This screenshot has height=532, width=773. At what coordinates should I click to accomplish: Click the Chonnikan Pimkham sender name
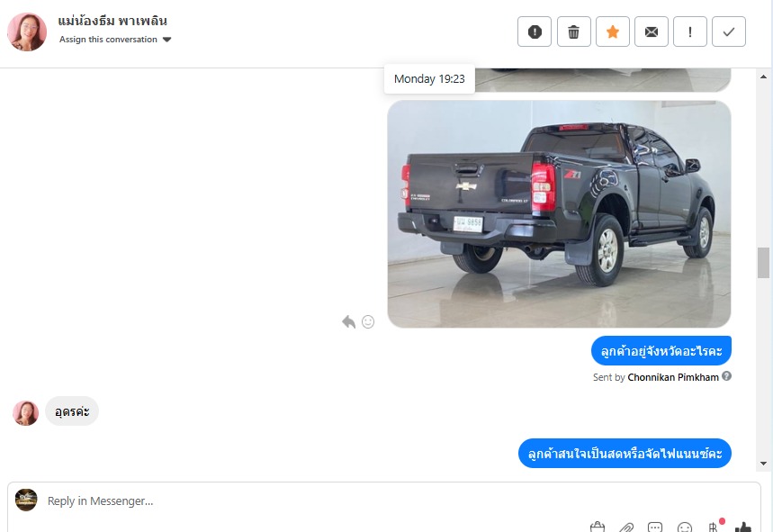(673, 377)
